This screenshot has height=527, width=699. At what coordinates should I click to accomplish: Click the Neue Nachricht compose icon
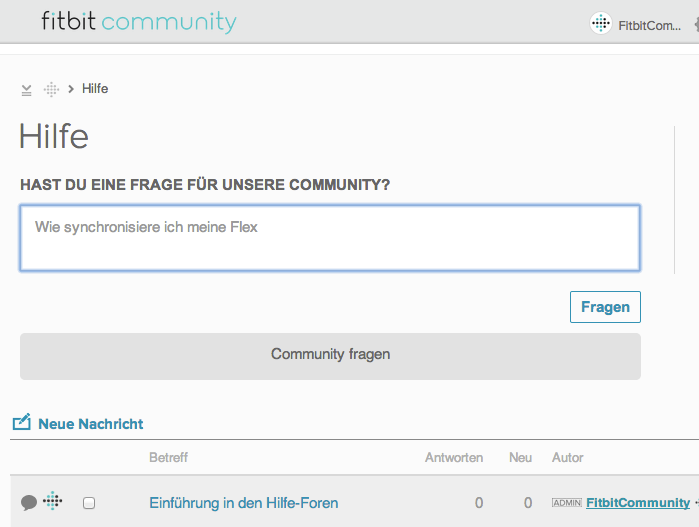coord(22,422)
